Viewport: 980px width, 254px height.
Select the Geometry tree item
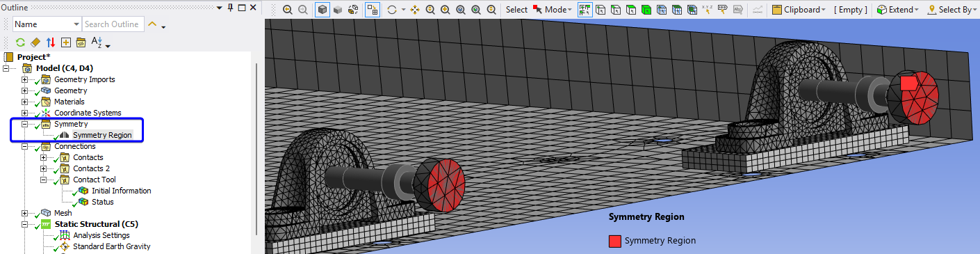[x=71, y=90]
